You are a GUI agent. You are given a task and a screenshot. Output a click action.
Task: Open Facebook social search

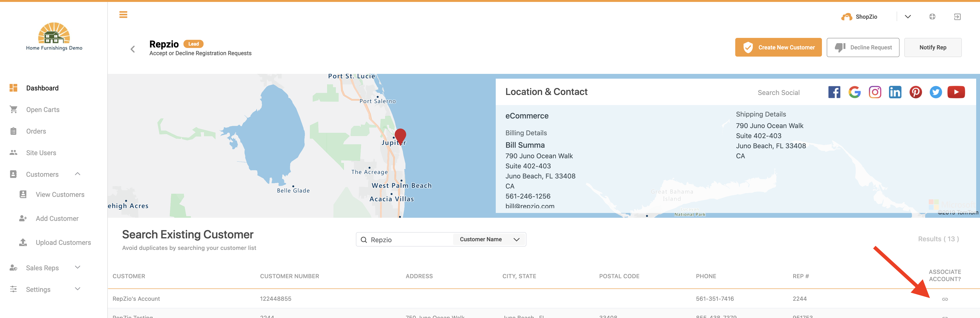pos(834,92)
